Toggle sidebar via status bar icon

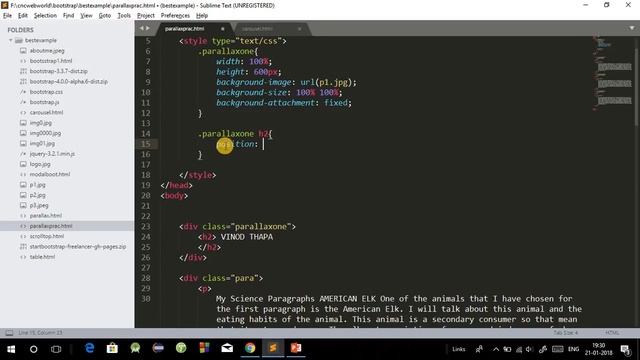coord(9,333)
